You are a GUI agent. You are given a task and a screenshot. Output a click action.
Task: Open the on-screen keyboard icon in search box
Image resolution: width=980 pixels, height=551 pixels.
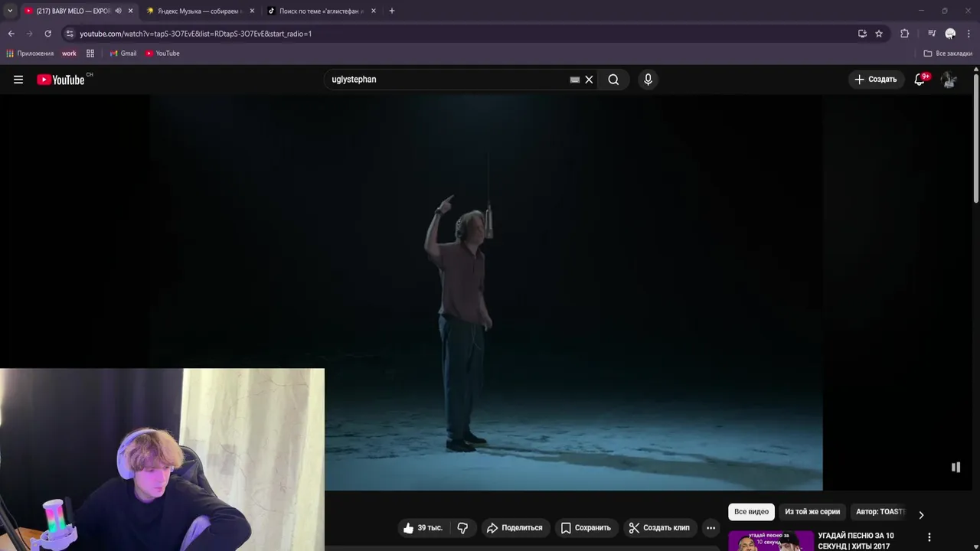pyautogui.click(x=575, y=80)
